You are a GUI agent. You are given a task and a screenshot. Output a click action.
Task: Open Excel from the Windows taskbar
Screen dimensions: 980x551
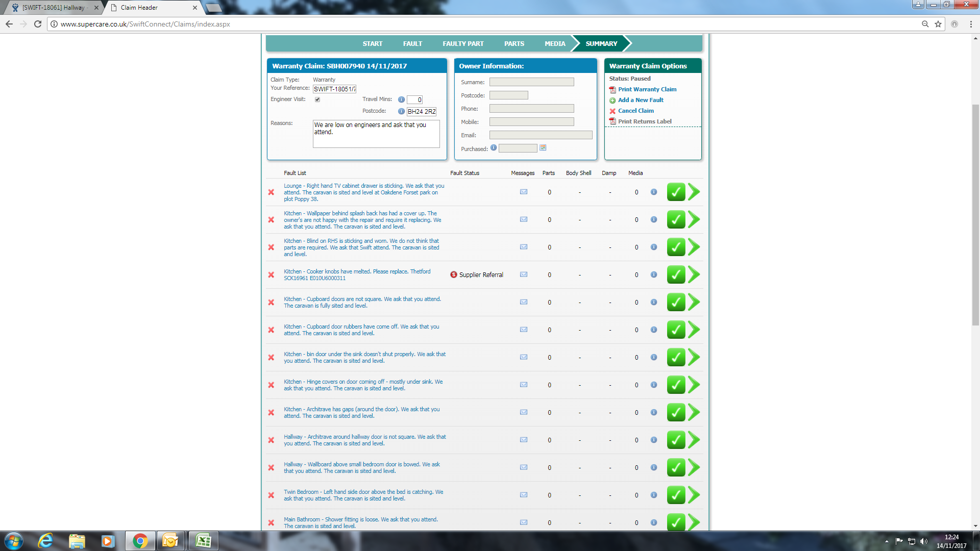(203, 541)
